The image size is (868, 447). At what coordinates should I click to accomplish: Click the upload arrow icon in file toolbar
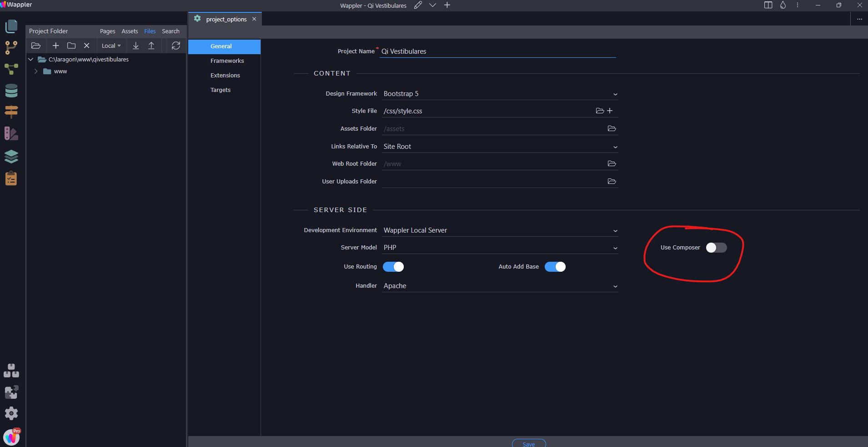pyautogui.click(x=151, y=46)
